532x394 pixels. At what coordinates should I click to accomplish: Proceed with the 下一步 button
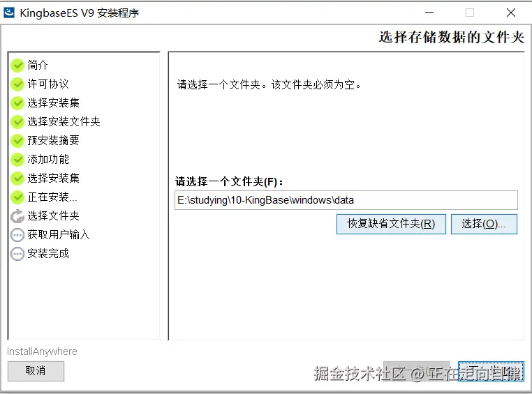pos(491,371)
